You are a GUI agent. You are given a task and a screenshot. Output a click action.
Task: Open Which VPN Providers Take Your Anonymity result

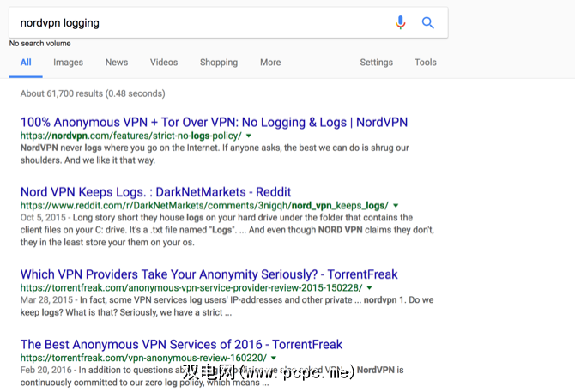[x=209, y=274]
